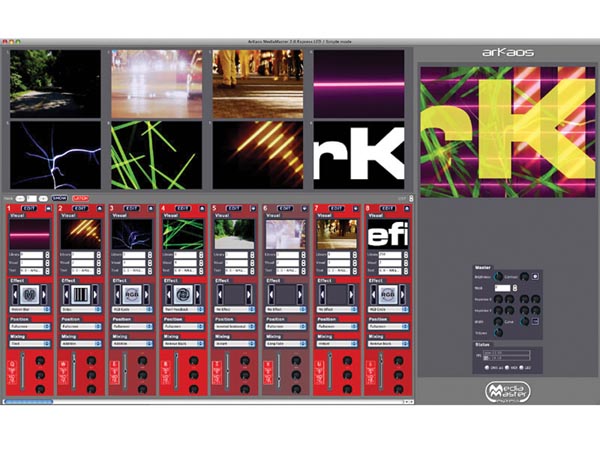600x450 pixels.
Task: Toggle the small button at top-right of layer 5
Action: pos(253,209)
